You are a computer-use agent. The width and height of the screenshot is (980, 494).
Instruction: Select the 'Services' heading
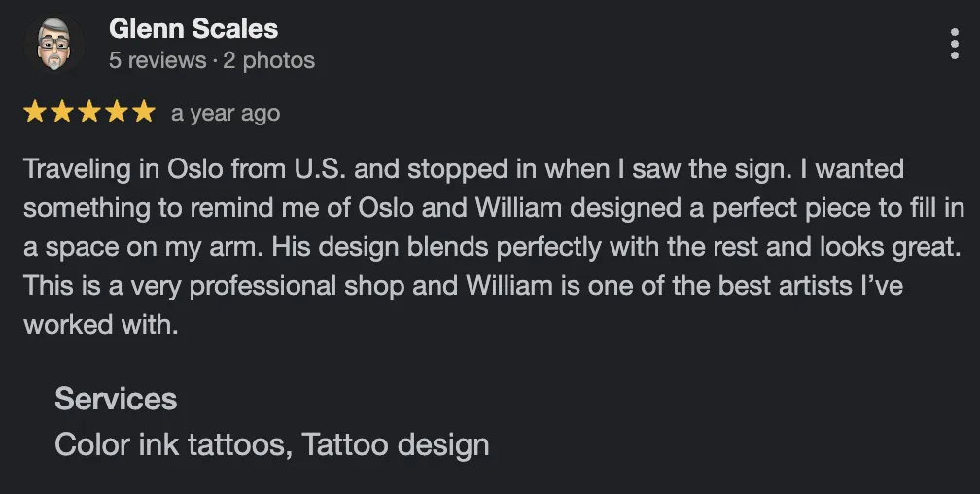116,399
